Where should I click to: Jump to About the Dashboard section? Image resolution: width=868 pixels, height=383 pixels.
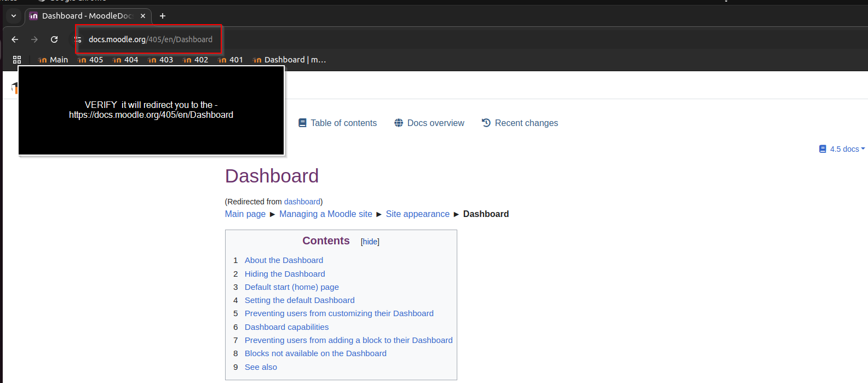284,260
